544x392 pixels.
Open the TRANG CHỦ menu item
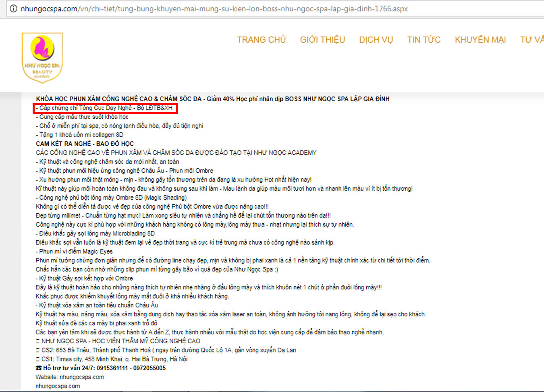click(261, 40)
